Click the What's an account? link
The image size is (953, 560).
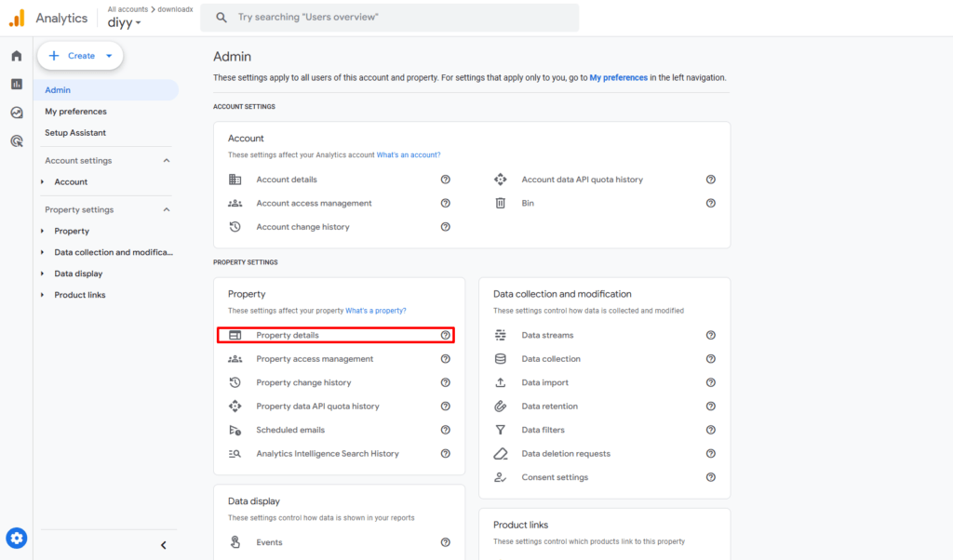(409, 154)
